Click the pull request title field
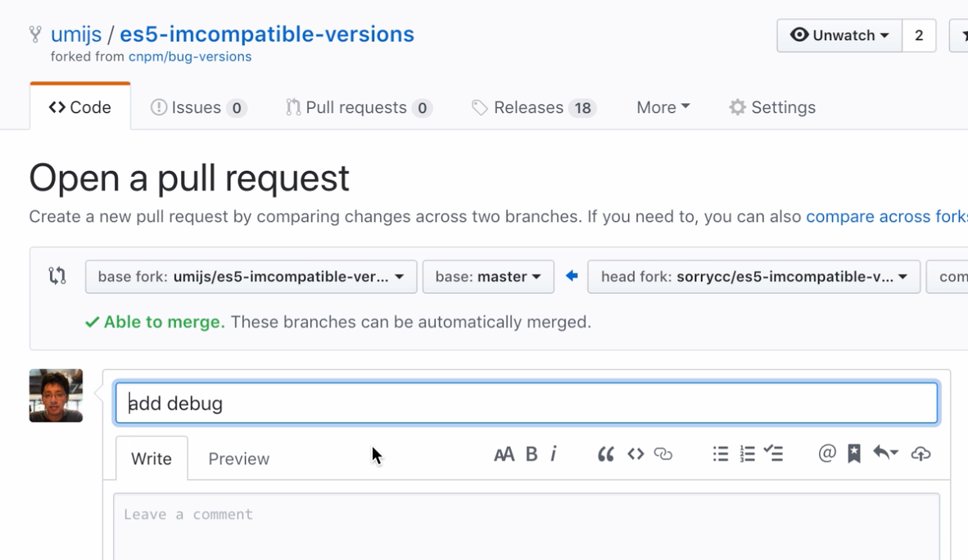The height and width of the screenshot is (560, 968). coord(526,403)
